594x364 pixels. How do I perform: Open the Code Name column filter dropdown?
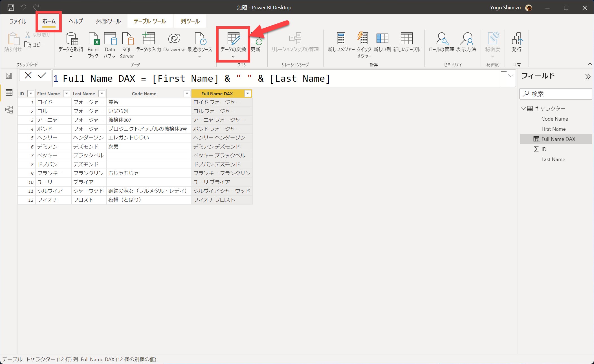tap(187, 94)
